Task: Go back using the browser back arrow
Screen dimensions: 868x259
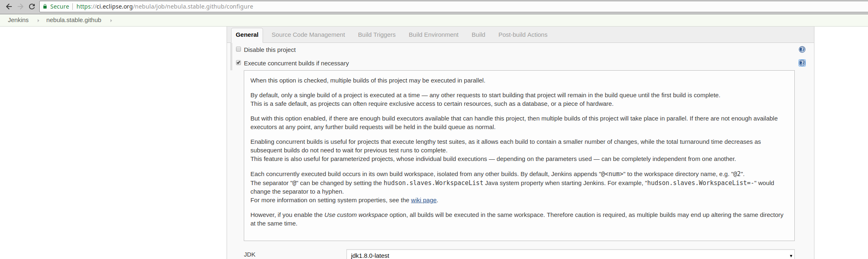Action: (x=9, y=7)
